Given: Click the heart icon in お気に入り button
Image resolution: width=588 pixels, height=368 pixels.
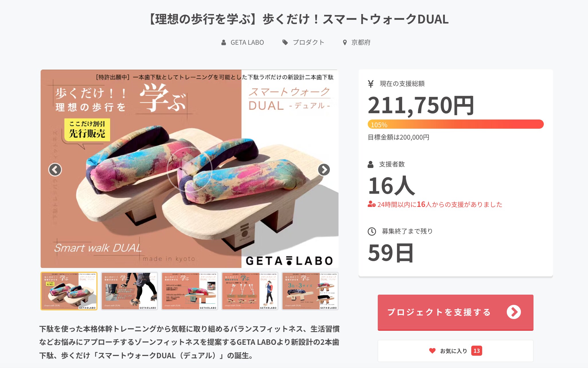Looking at the screenshot, I should (x=432, y=351).
